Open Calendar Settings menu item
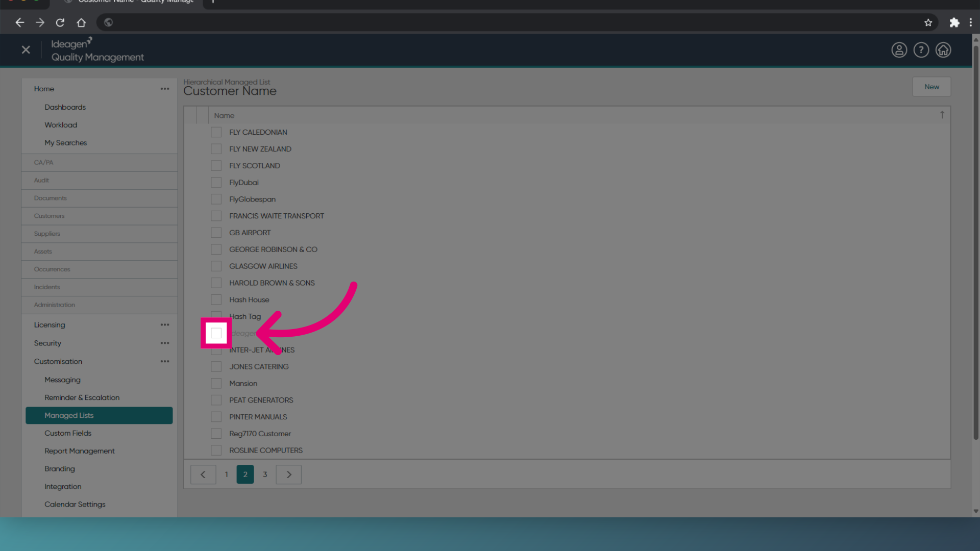 (75, 505)
